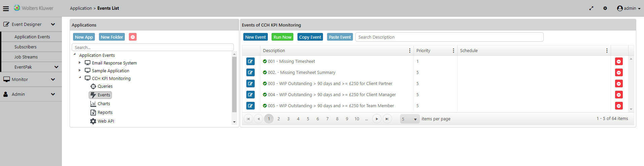Edit event 003 for Client Partner
Viewport: 644px width, 166px height.
point(250,84)
